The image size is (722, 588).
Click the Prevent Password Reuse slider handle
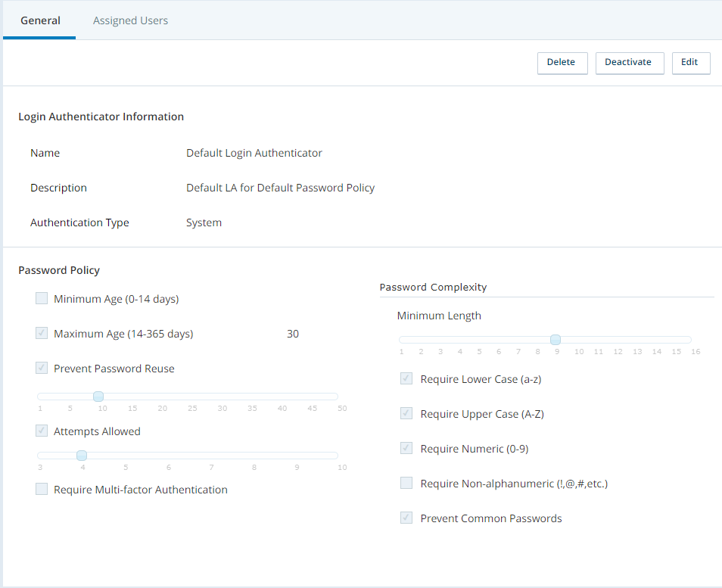coord(98,397)
